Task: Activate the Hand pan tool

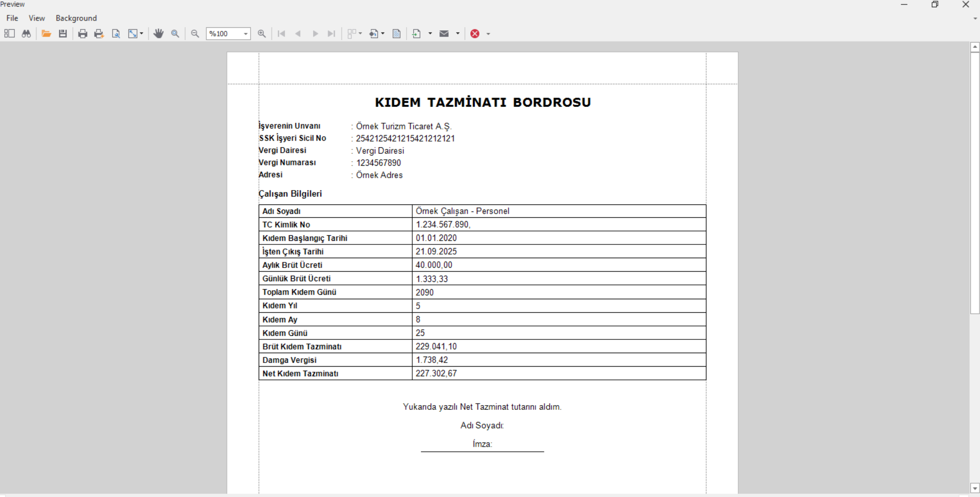Action: click(x=159, y=33)
